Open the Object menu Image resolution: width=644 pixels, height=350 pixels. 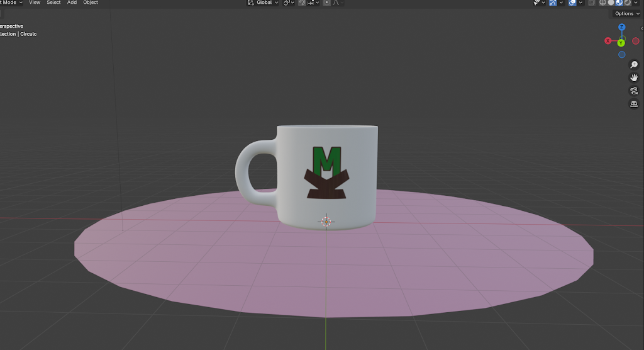[91, 3]
